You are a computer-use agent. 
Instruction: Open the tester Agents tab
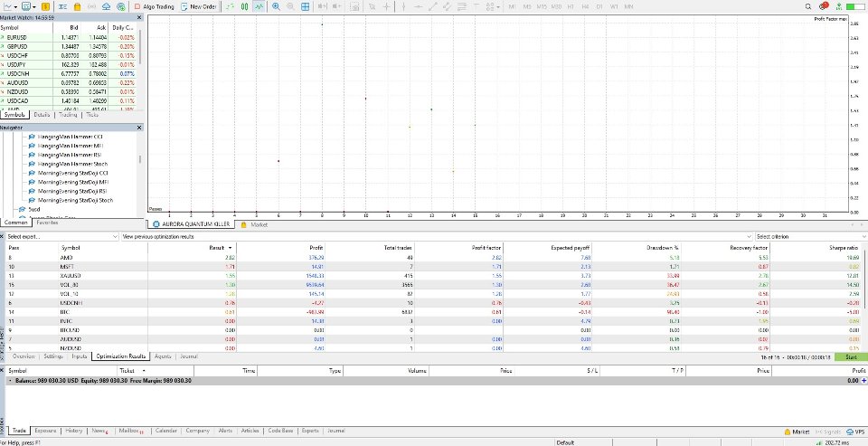pos(163,356)
